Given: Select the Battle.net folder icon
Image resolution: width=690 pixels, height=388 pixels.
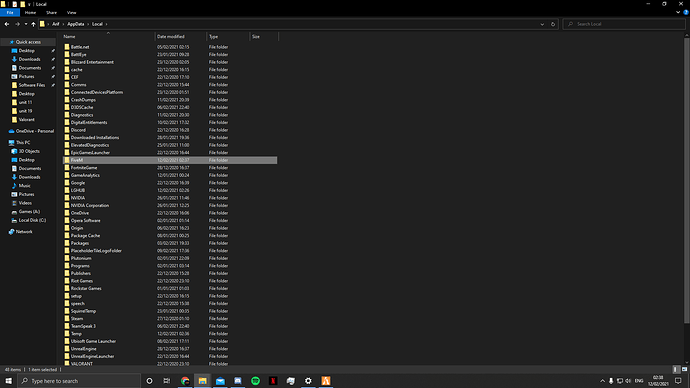Looking at the screenshot, I should (x=67, y=47).
